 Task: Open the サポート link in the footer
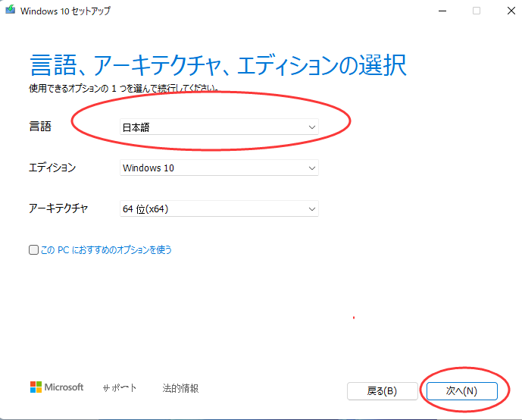tap(120, 388)
